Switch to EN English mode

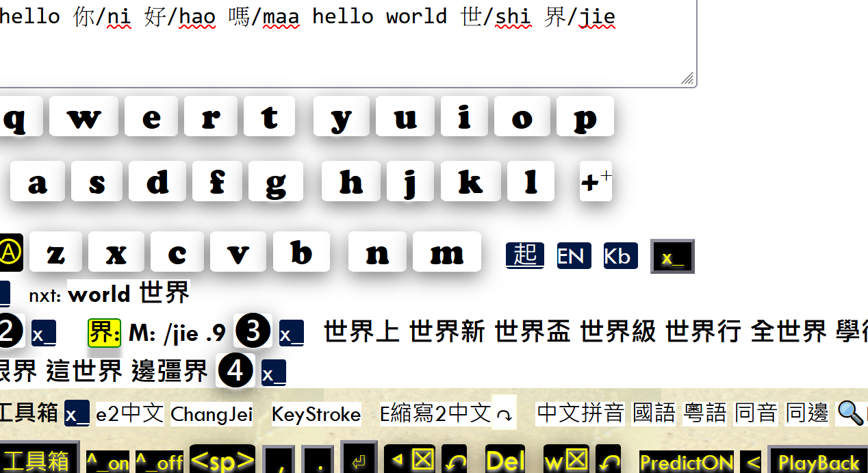click(574, 255)
